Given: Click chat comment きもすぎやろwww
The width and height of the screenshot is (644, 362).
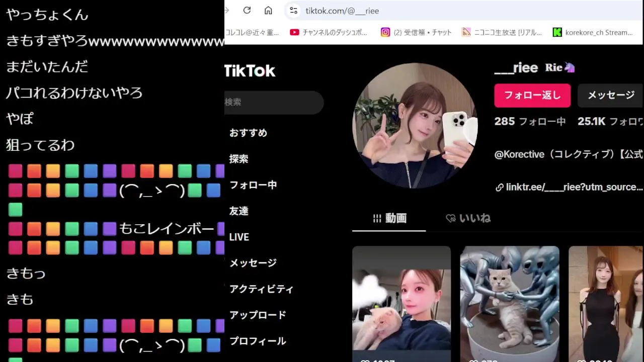Looking at the screenshot, I should click(115, 41).
